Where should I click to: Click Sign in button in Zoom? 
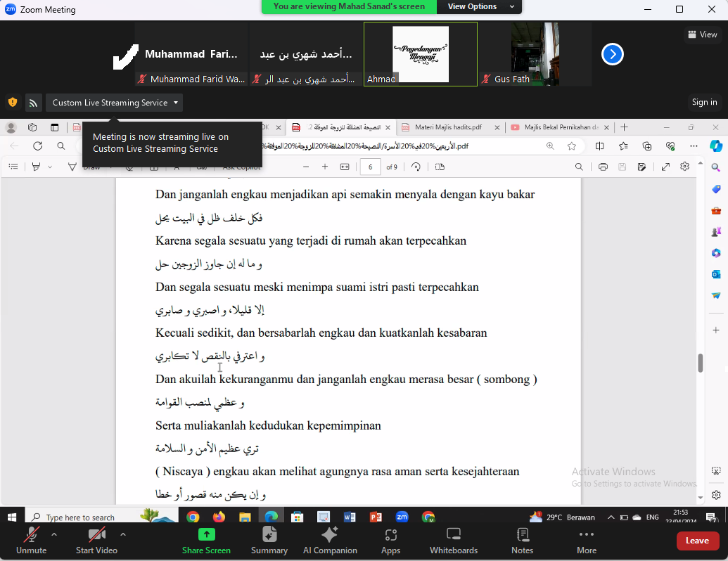point(704,102)
